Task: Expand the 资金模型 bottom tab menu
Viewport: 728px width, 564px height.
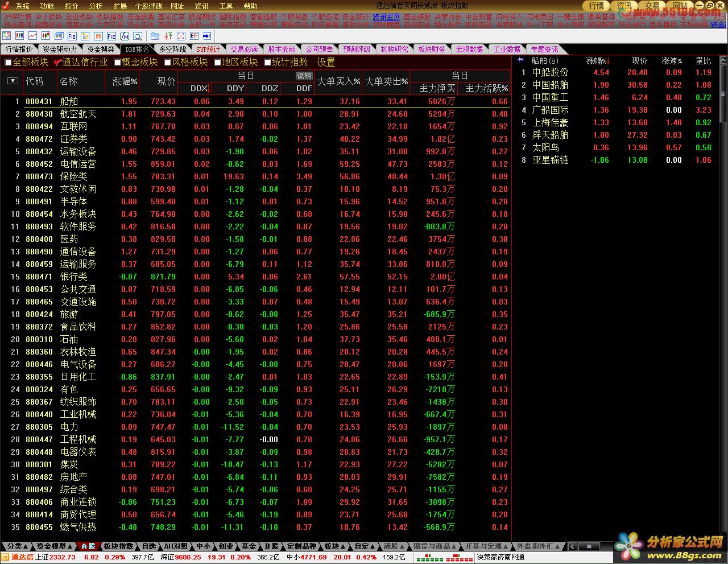Action: (54, 546)
